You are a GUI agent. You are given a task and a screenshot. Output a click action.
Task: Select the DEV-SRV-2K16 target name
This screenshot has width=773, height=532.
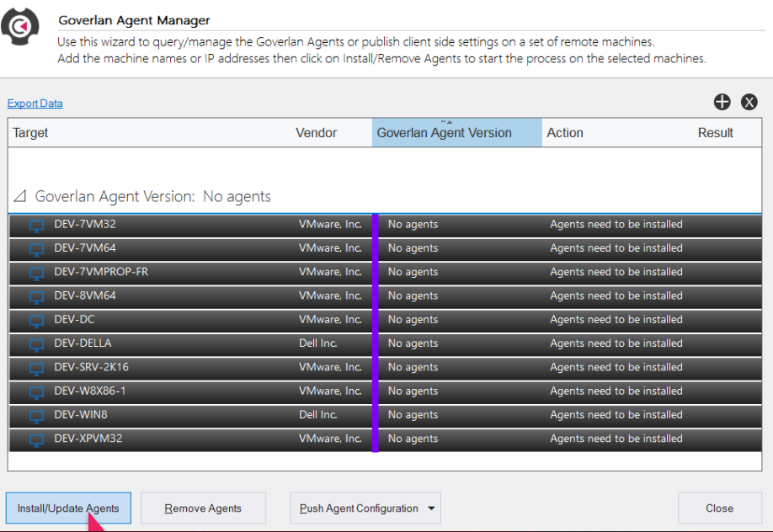91,367
